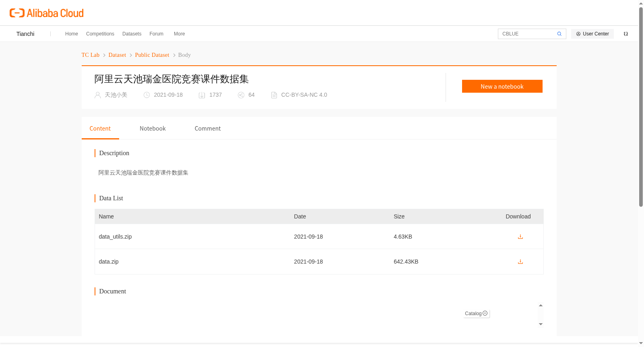Click the Data List section heading
Screen dimensions: 644x347
111,198
